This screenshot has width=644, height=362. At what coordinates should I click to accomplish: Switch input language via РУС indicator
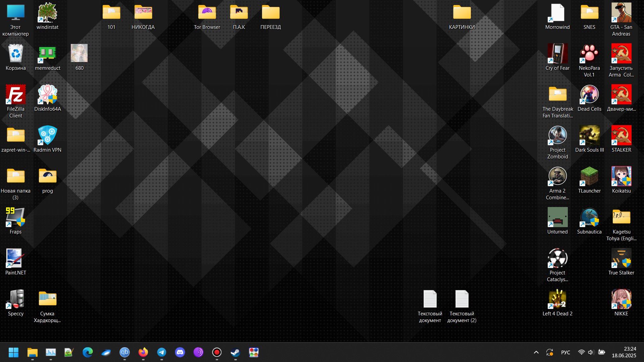(x=565, y=352)
